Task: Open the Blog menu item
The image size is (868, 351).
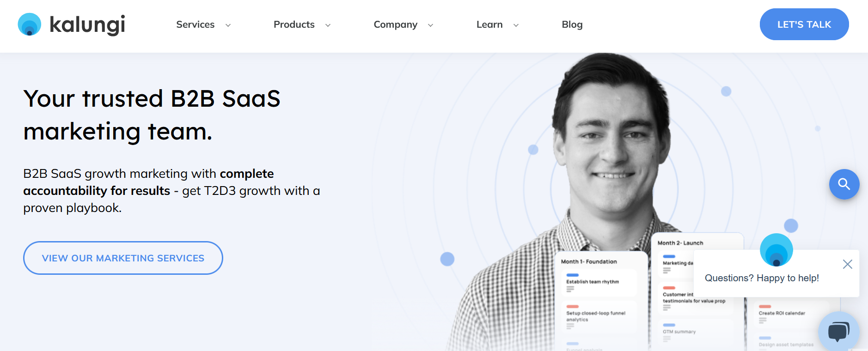Action: tap(572, 24)
